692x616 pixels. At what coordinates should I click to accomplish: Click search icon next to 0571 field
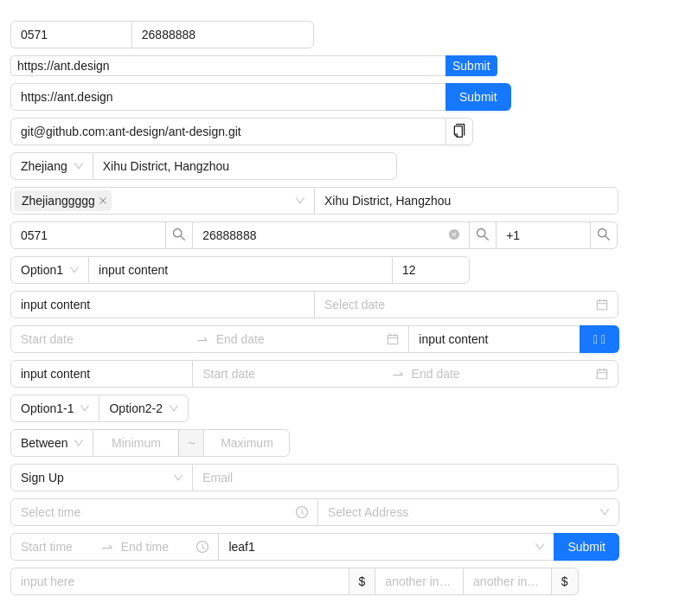coord(179,235)
